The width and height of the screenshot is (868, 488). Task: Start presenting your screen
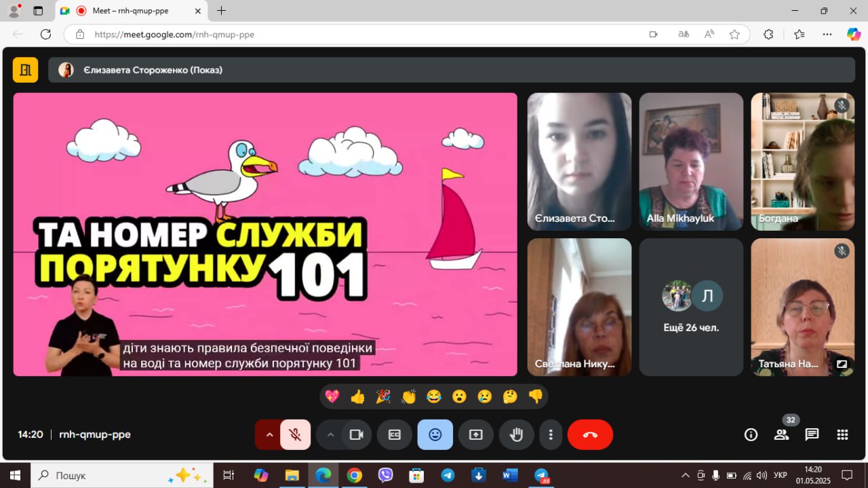click(476, 434)
